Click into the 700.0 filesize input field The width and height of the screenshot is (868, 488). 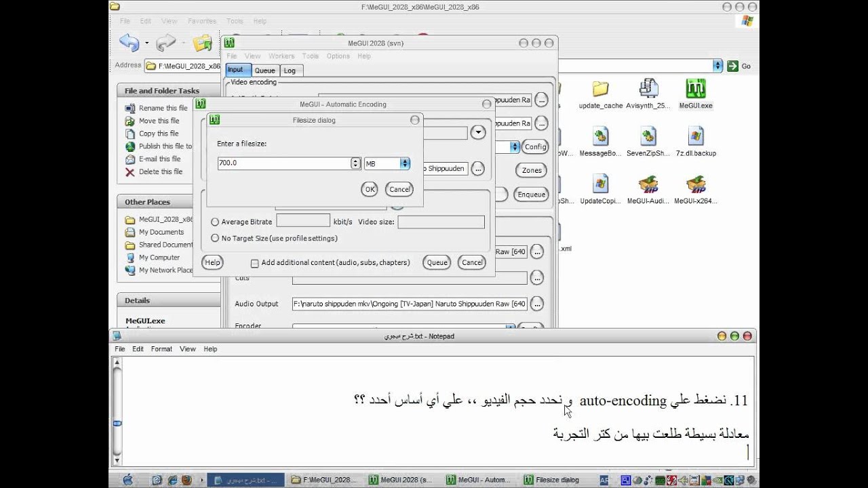(x=284, y=163)
